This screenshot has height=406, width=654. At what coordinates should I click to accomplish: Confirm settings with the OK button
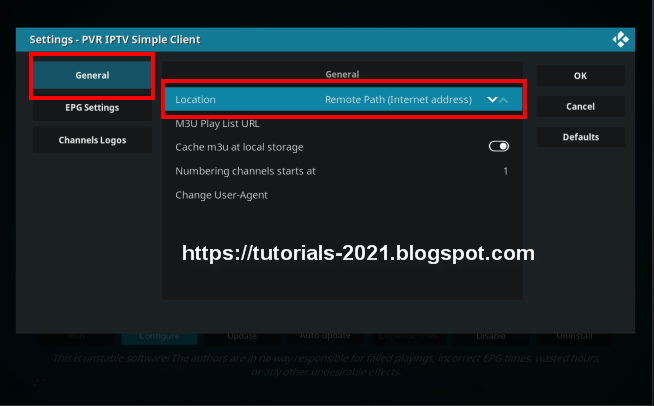coord(580,76)
